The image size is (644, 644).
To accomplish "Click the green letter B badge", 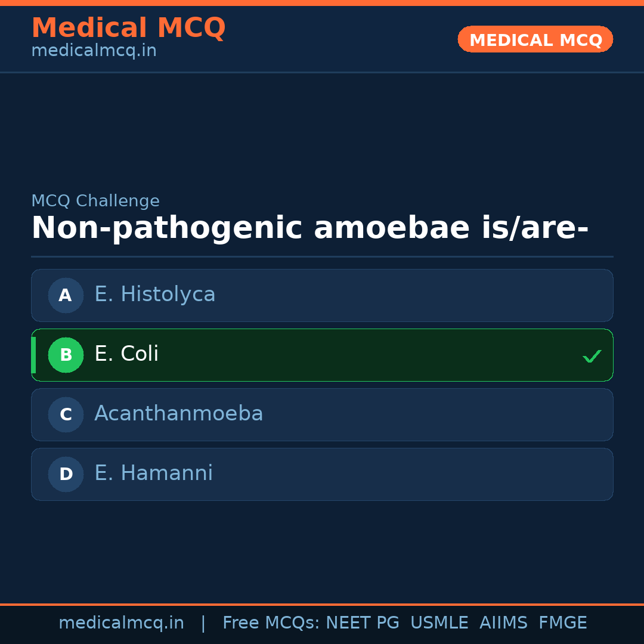I will coord(66,355).
